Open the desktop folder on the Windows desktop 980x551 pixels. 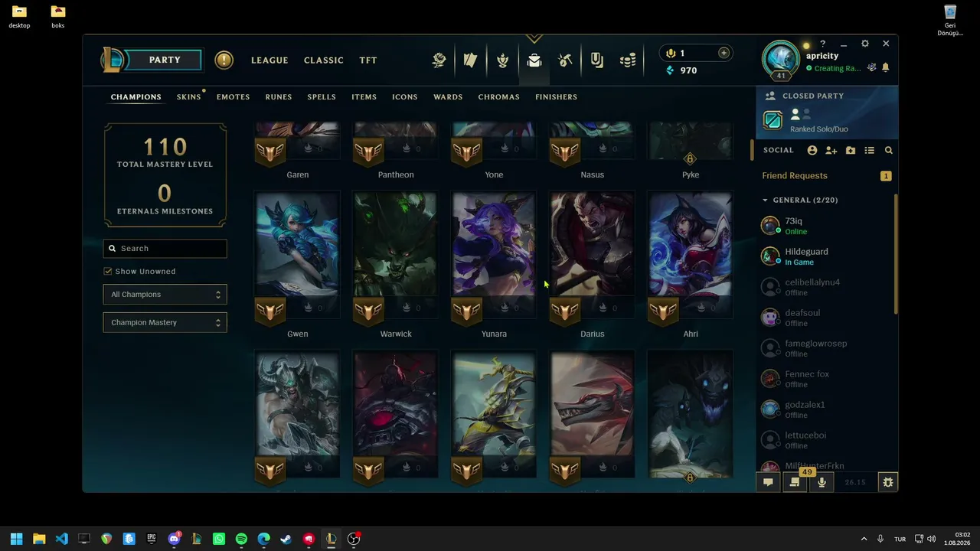pyautogui.click(x=19, y=16)
